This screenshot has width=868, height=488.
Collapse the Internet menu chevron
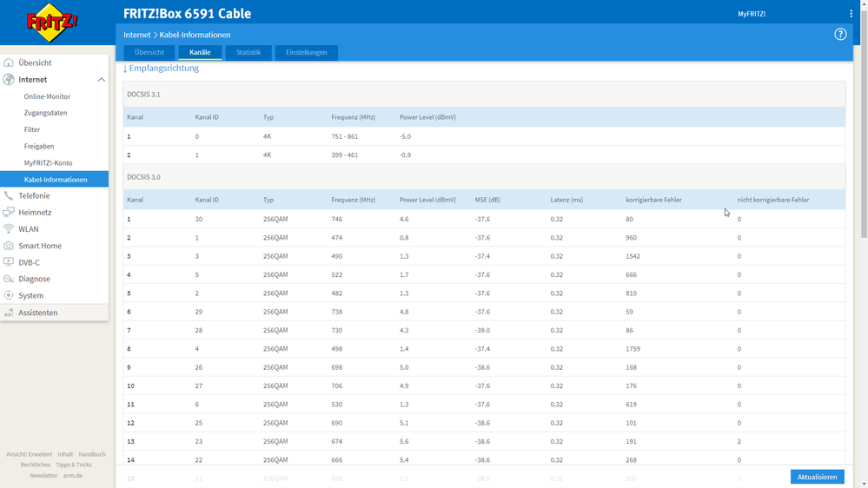pyautogui.click(x=101, y=80)
